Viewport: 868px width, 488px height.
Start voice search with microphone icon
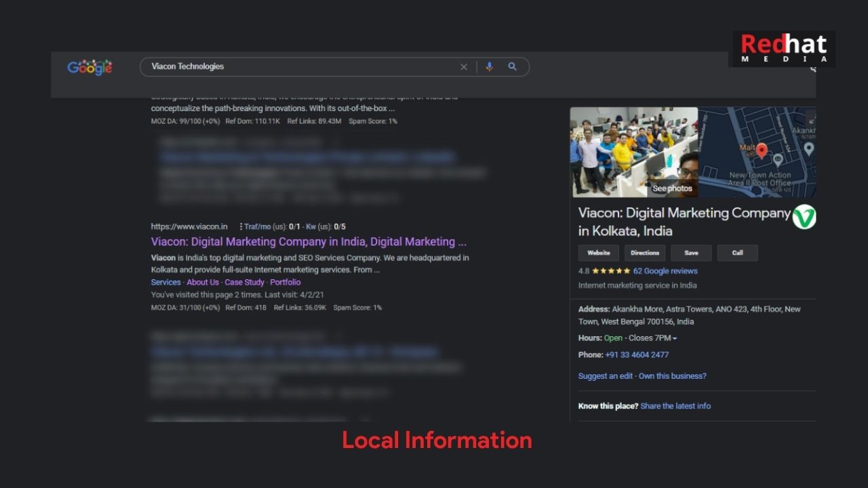(489, 67)
